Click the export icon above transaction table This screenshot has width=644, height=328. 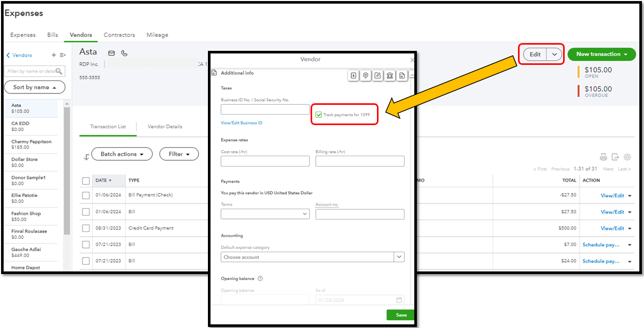pyautogui.click(x=615, y=157)
